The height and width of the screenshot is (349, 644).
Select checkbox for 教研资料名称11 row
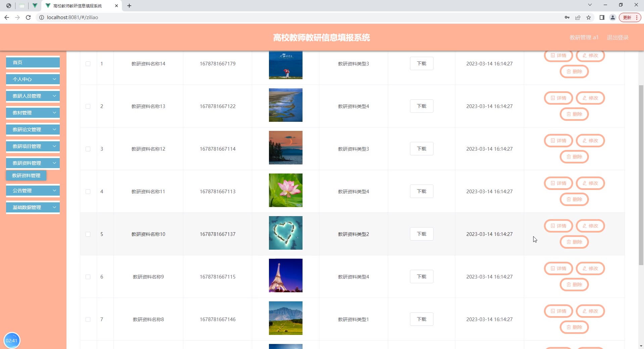pos(88,192)
